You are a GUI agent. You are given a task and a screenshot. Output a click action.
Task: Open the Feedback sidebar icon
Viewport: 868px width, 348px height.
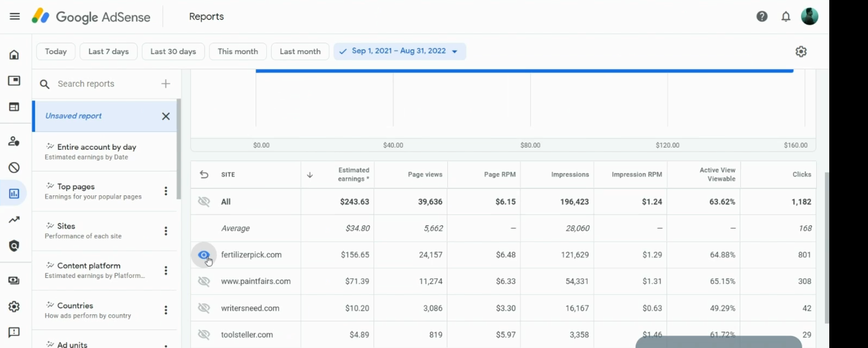click(x=14, y=332)
